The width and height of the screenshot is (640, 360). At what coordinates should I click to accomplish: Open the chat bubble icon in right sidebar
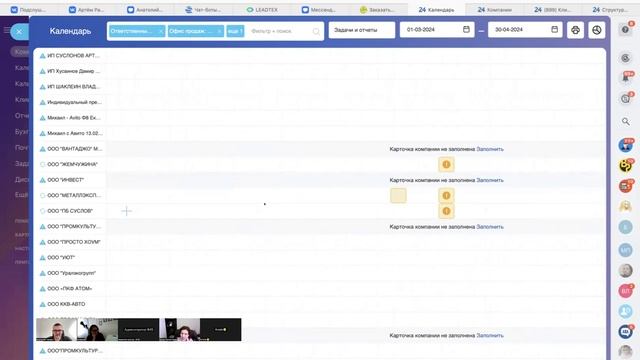(625, 331)
